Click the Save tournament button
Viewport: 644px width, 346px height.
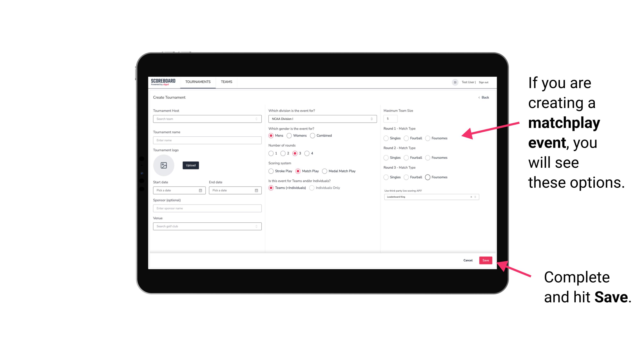coord(485,260)
